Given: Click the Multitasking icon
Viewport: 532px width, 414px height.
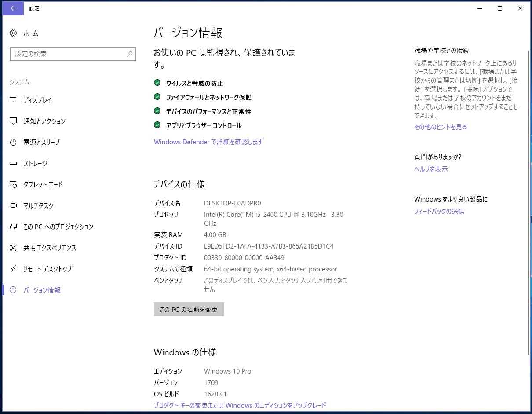Looking at the screenshot, I should pyautogui.click(x=13, y=205).
